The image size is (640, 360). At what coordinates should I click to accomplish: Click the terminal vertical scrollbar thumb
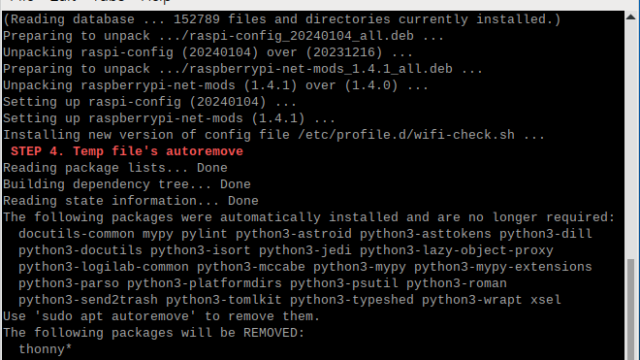(x=631, y=309)
